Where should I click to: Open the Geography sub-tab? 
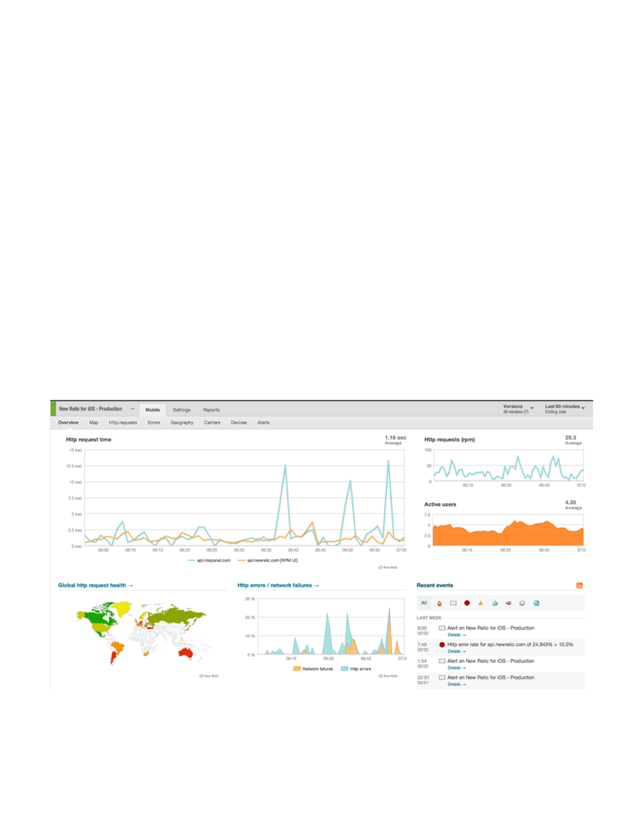pyautogui.click(x=182, y=423)
